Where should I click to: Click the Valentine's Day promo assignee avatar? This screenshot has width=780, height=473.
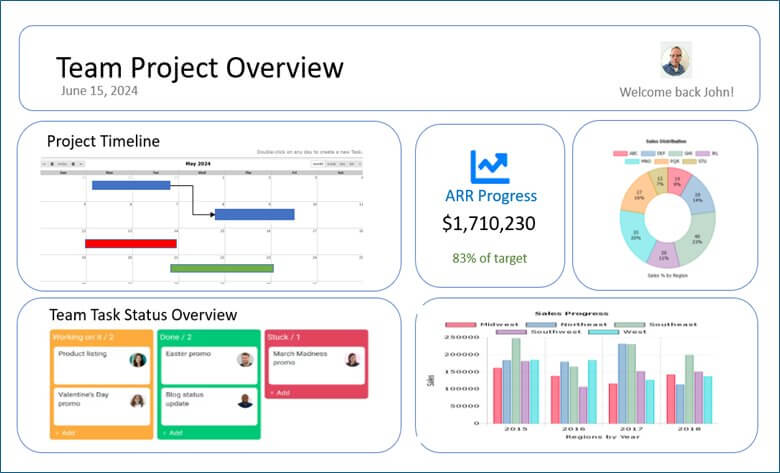(137, 401)
